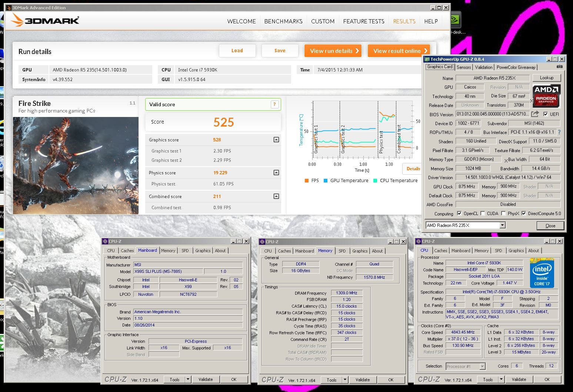Toggle the UEFI checkbox in GPU-Z
The height and width of the screenshot is (392, 573).
pyautogui.click(x=545, y=114)
